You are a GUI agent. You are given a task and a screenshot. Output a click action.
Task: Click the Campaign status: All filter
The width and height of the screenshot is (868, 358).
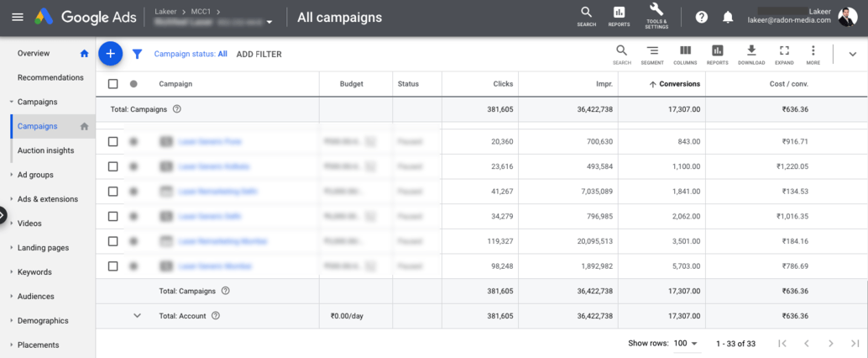191,54
